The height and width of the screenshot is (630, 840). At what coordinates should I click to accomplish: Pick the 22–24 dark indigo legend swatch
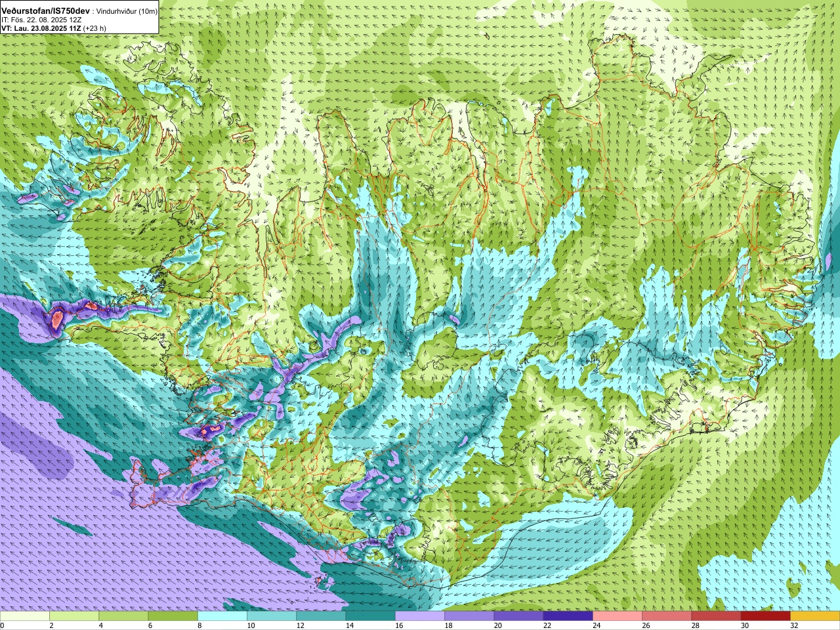click(568, 616)
